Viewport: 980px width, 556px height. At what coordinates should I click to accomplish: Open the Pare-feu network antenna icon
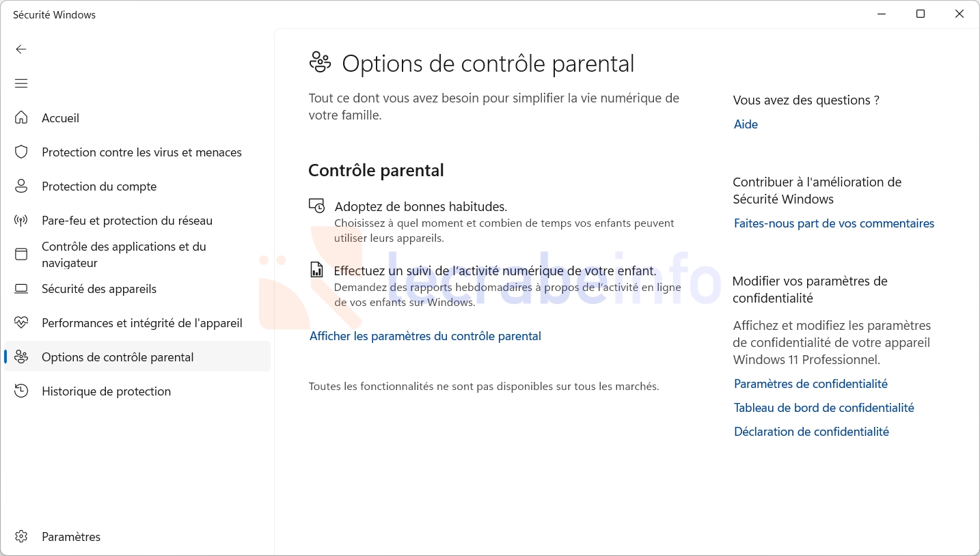point(21,220)
